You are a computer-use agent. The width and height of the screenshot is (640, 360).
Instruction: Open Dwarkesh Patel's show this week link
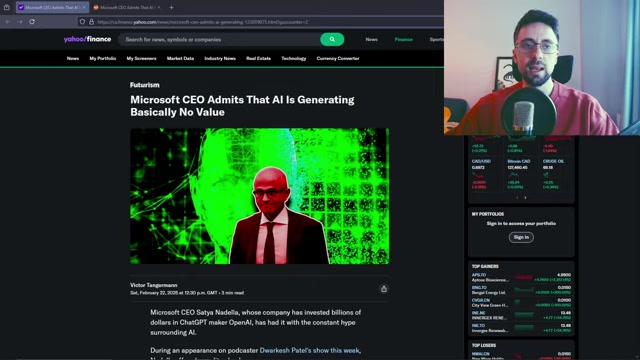tap(309, 350)
